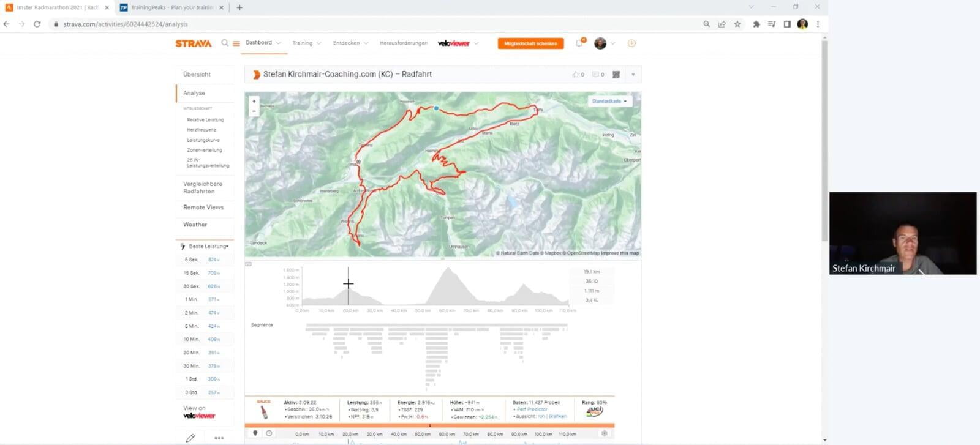Click the user avatar in Strava header
Viewport: 980px width, 445px height.
click(600, 43)
